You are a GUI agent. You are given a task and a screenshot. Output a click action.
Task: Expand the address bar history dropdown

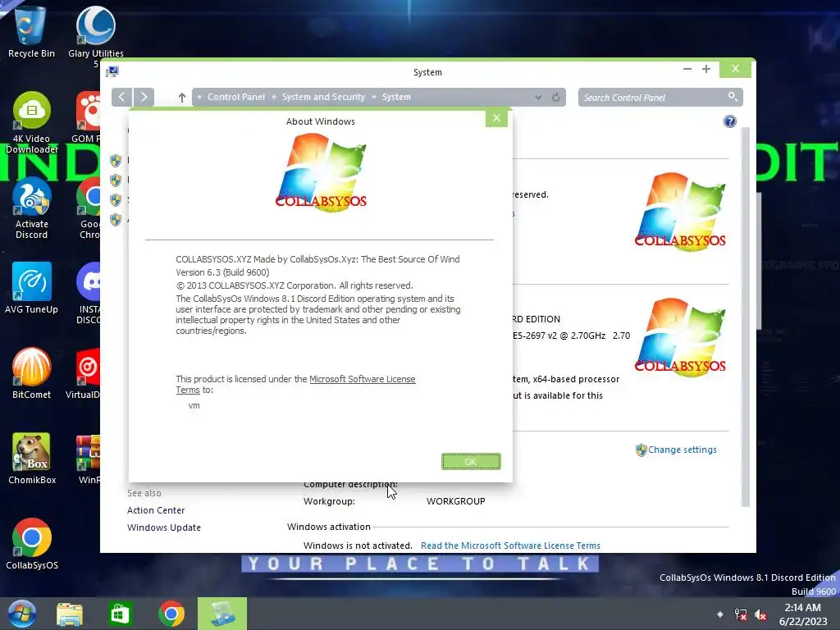(538, 98)
